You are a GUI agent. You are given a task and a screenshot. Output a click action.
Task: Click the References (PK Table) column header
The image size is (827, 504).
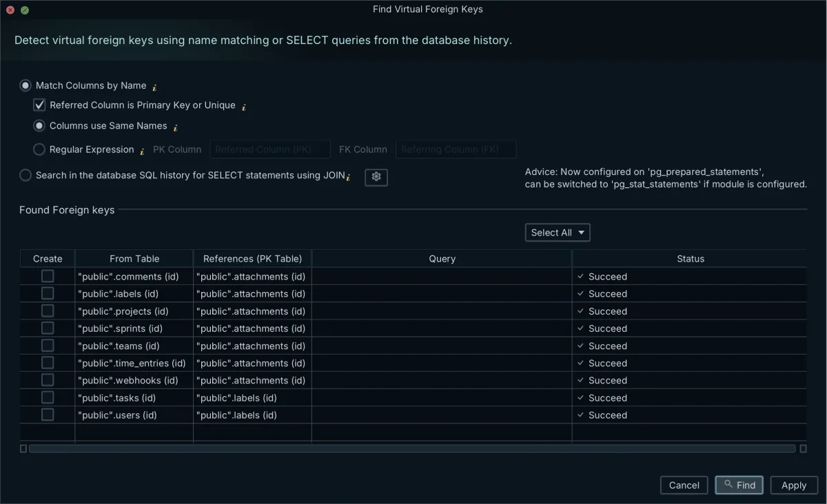click(252, 259)
